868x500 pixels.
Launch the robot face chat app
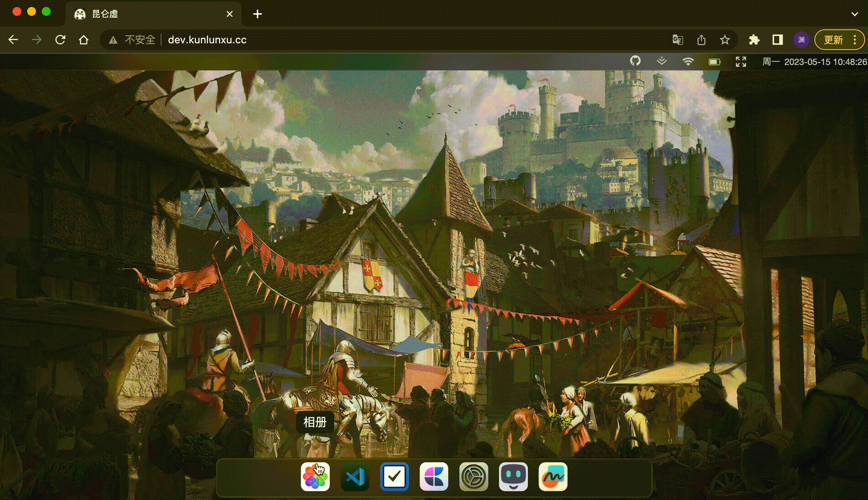[x=513, y=477]
